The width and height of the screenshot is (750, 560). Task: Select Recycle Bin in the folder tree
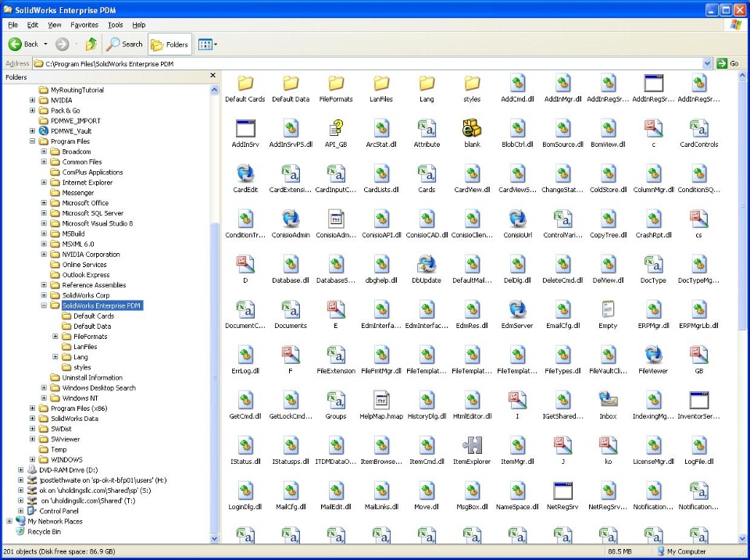(44, 532)
